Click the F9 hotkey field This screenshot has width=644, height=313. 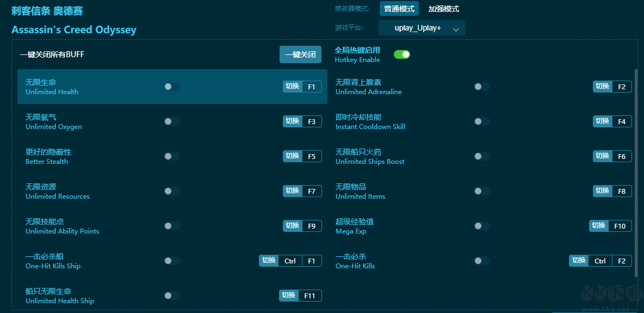pos(312,226)
